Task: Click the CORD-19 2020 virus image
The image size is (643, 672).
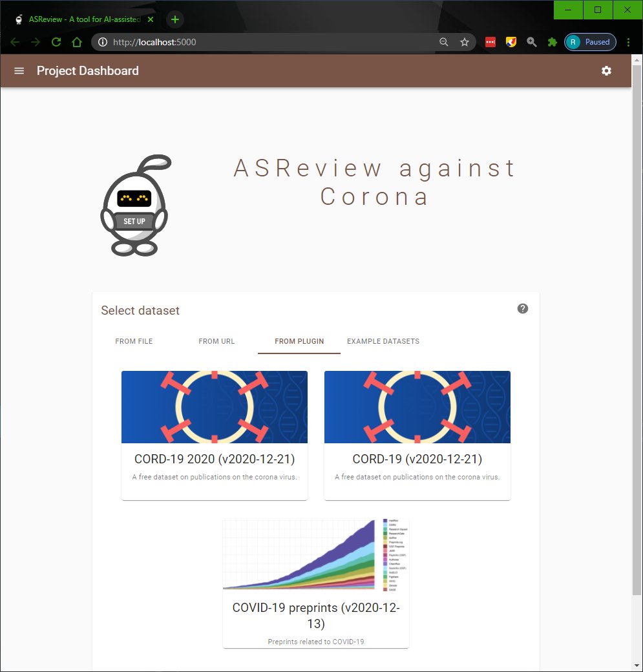Action: pos(215,407)
